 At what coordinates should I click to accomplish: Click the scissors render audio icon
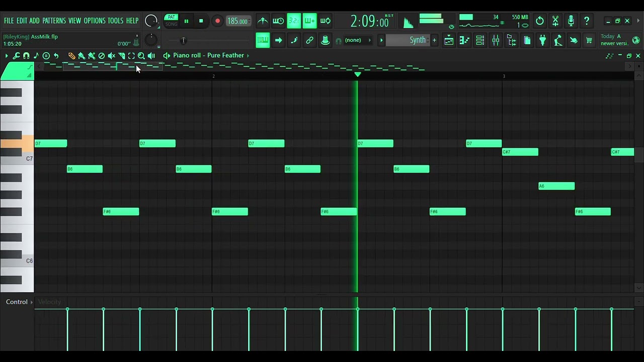click(x=555, y=21)
